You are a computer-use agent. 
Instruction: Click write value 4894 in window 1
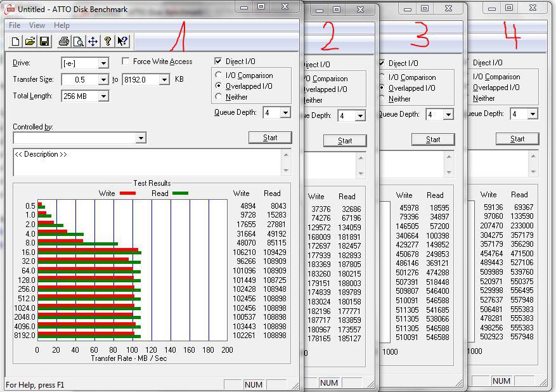248,206
